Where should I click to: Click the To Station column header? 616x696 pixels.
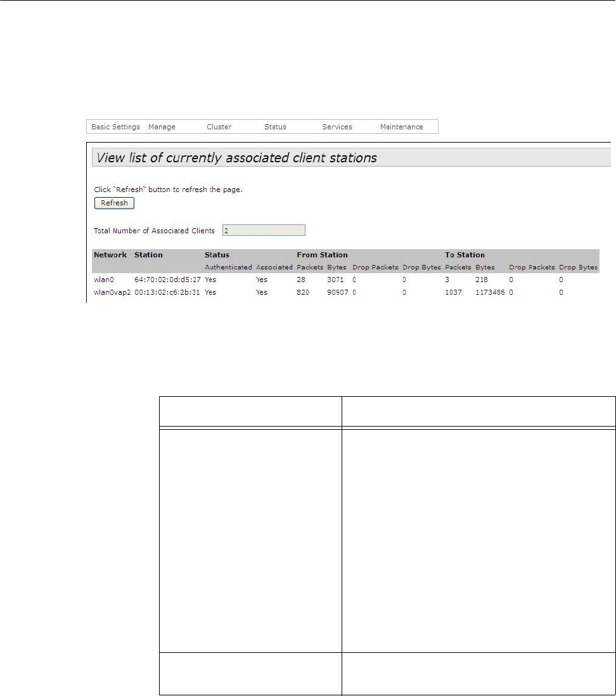tap(465, 255)
